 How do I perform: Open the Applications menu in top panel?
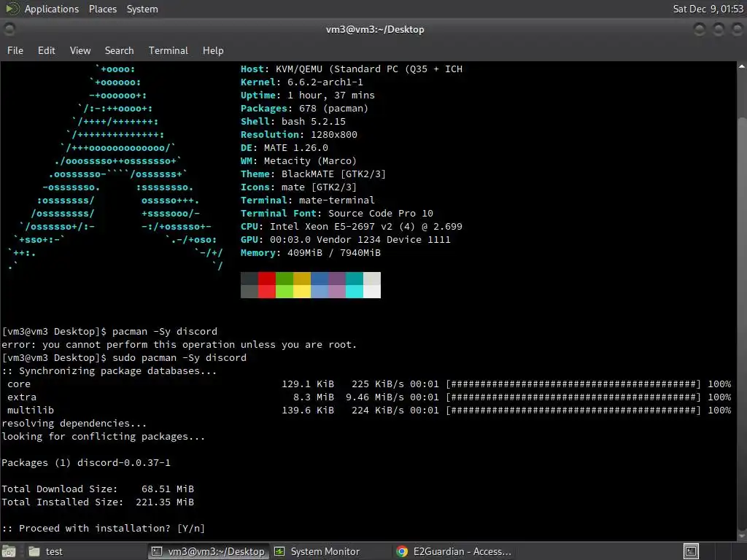point(52,9)
